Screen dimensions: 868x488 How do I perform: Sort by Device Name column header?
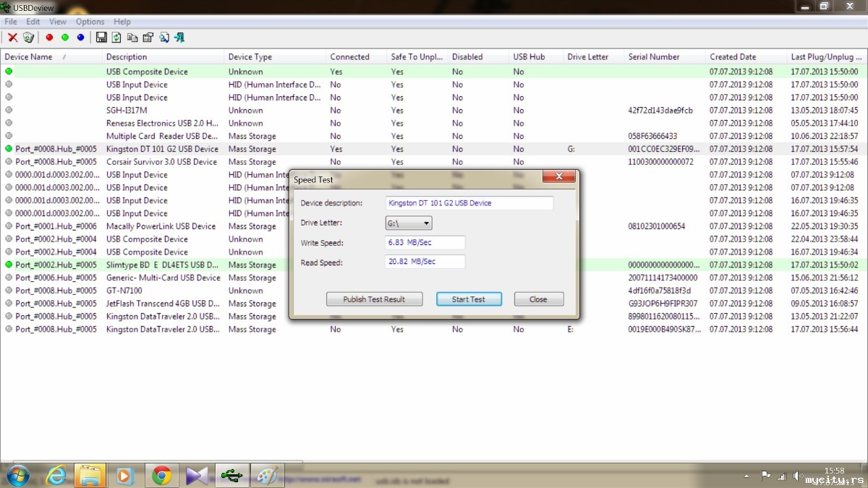(51, 56)
